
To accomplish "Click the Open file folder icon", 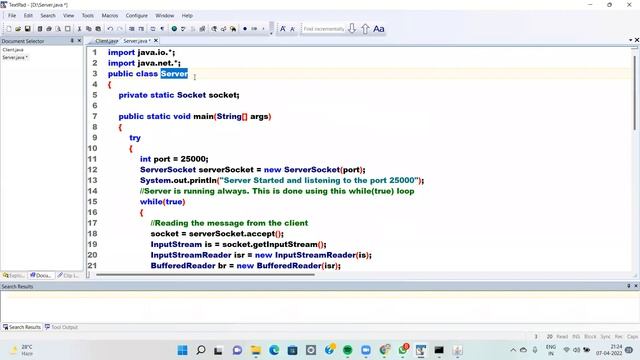I will tap(18, 29).
